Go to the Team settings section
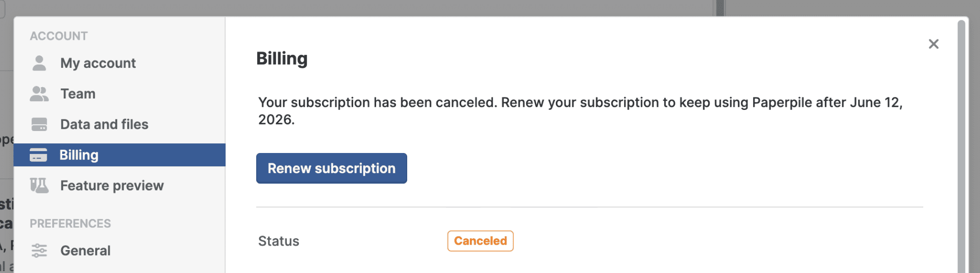Screen dimensions: 980x273 (x=78, y=94)
